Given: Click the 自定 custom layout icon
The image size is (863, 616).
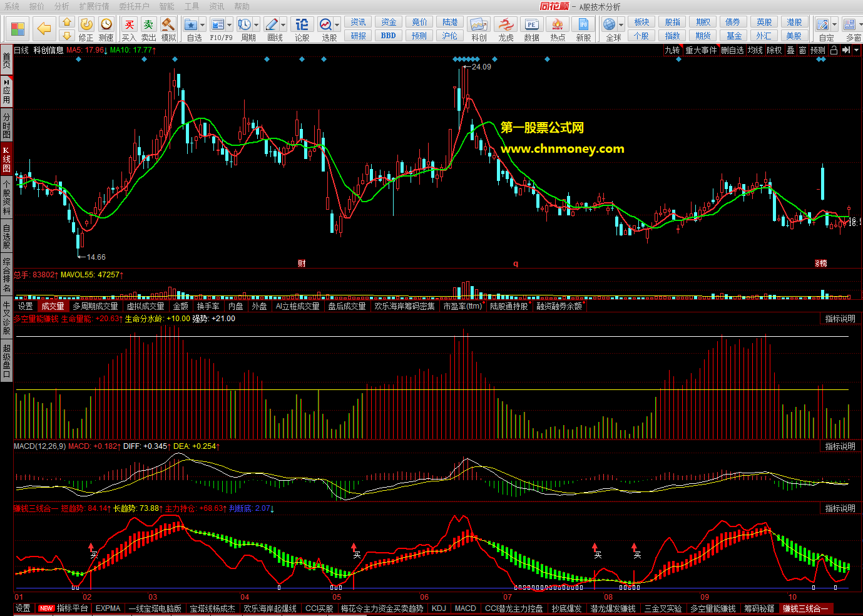Looking at the screenshot, I should pyautogui.click(x=822, y=24).
